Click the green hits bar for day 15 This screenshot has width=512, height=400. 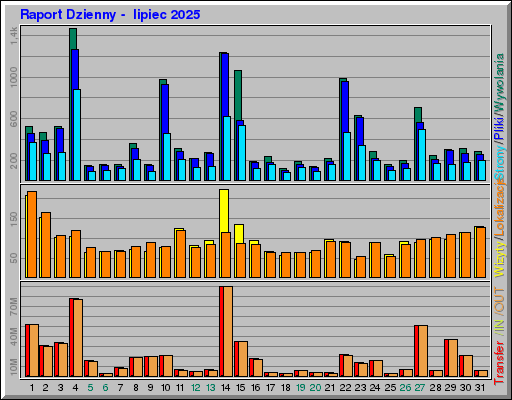(x=238, y=95)
